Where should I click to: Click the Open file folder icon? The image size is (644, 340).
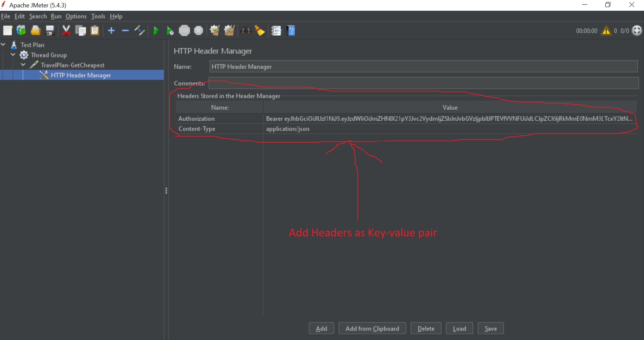pos(36,31)
